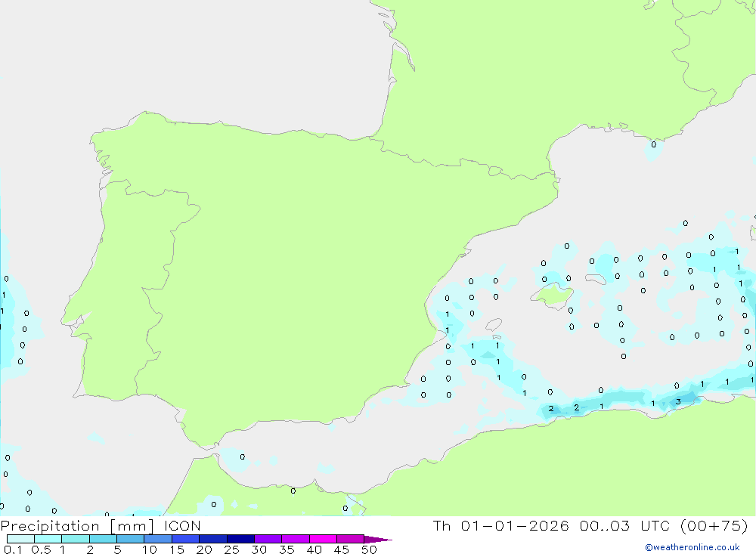756x554 pixels.
Task: Pick the 1–2 mm cyan legend segment
Action: pyautogui.click(x=76, y=539)
